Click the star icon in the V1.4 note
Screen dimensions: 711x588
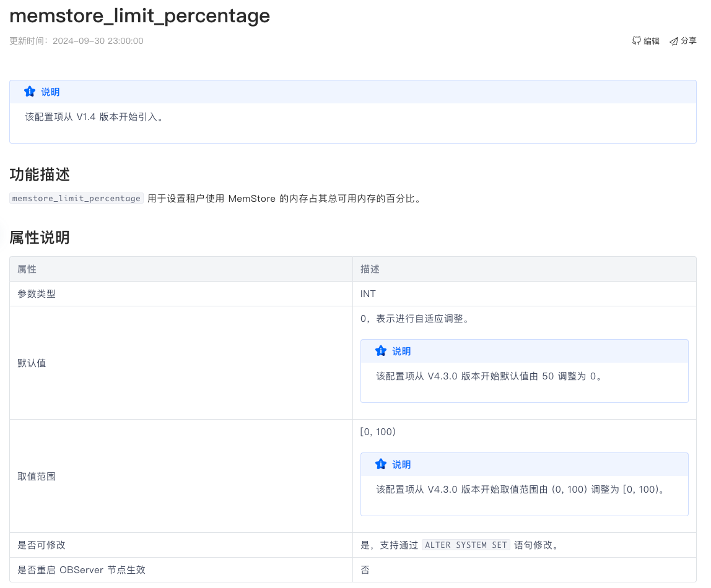pos(30,92)
